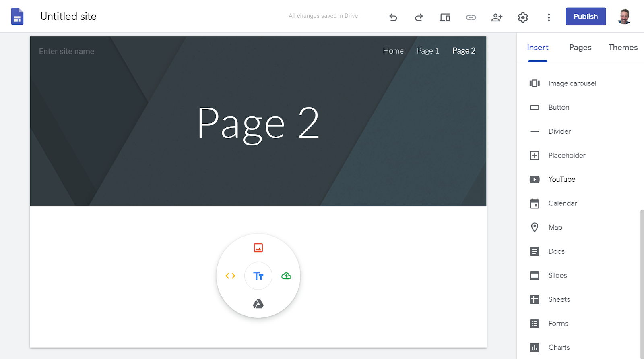Click the Docs icon in sidebar
644x359 pixels.
coord(535,251)
